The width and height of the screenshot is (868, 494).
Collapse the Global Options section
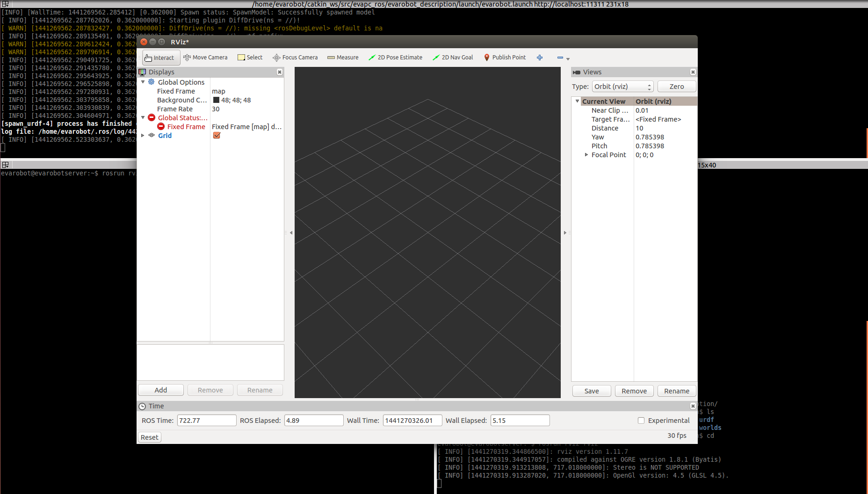click(x=143, y=82)
